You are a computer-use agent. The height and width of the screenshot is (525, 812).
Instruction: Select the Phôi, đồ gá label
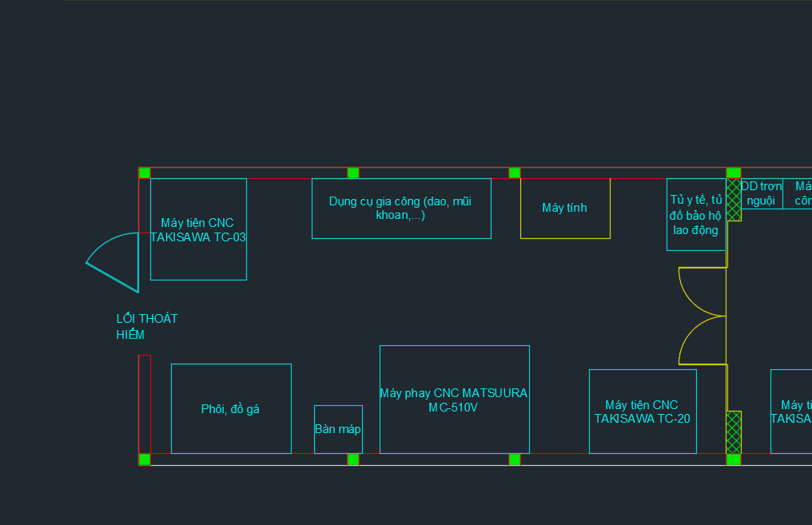coord(230,409)
